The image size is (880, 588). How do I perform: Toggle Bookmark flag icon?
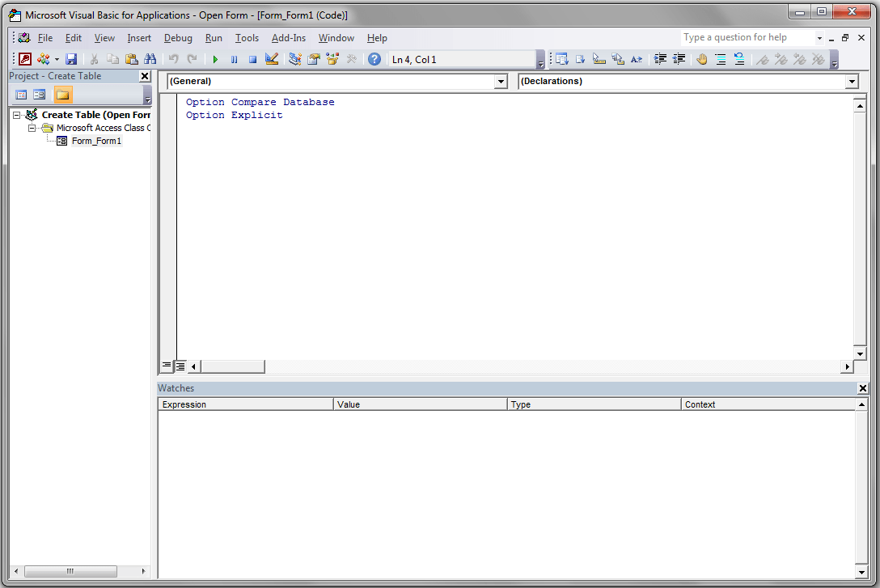(x=762, y=59)
